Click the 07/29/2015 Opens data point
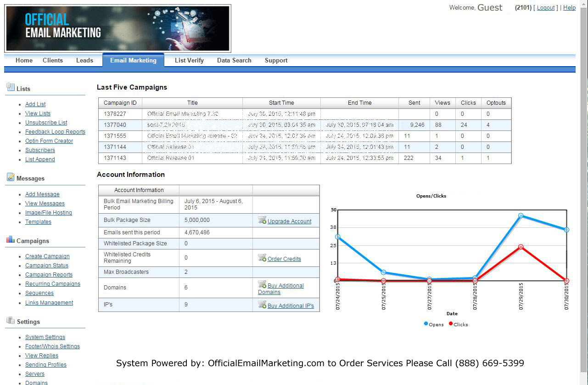 tap(521, 215)
